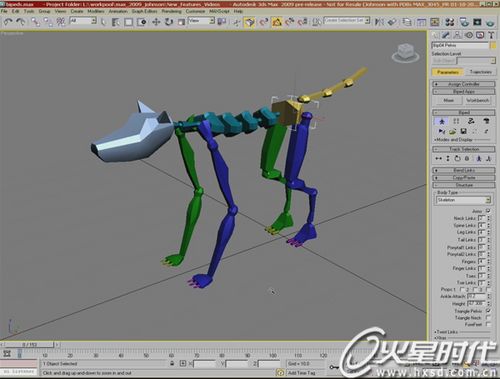The height and width of the screenshot is (379, 500).
Task: Click Body Rotation in Track Selection
Action: pyautogui.click(x=457, y=159)
